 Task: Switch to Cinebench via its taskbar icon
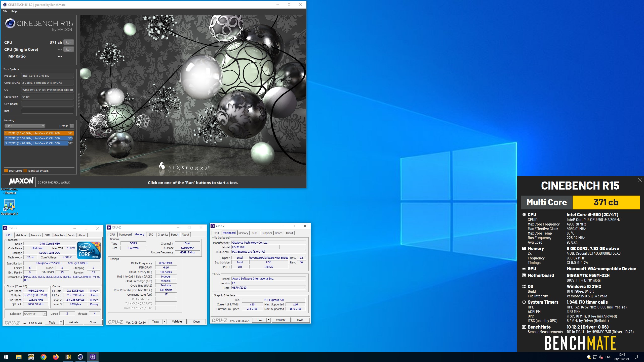pos(80,357)
